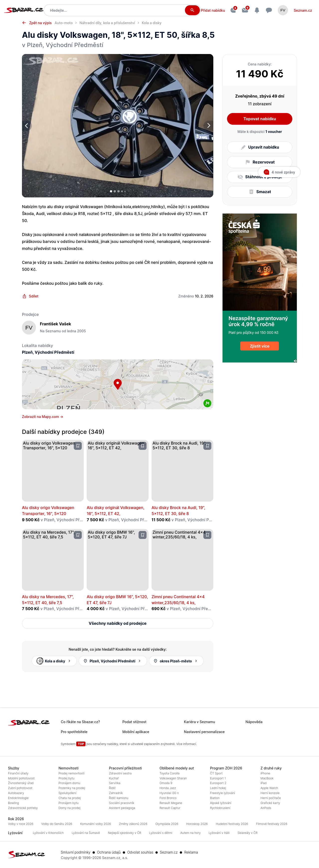Open the notifications bell icon
Image resolution: width=319 pixels, height=868 pixels.
pyautogui.click(x=257, y=10)
